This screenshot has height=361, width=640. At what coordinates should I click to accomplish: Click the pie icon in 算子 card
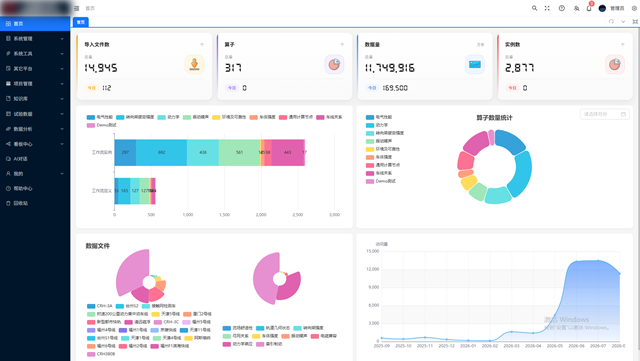click(x=334, y=65)
